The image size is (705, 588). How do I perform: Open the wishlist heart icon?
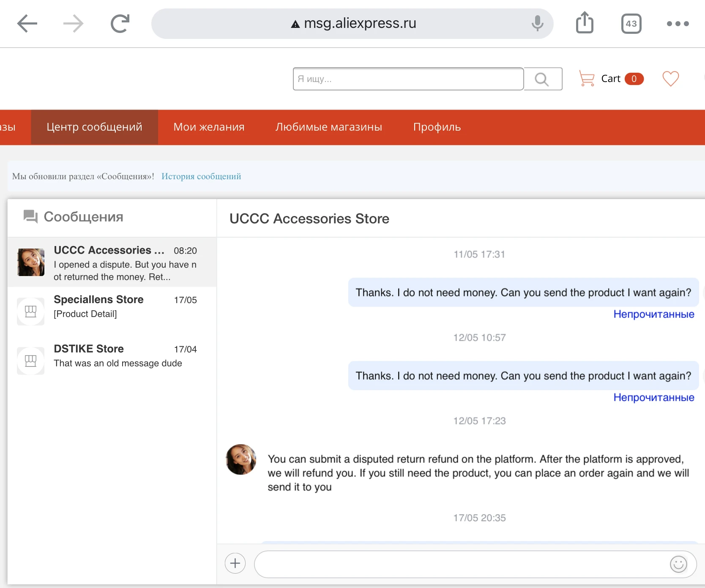coord(670,79)
